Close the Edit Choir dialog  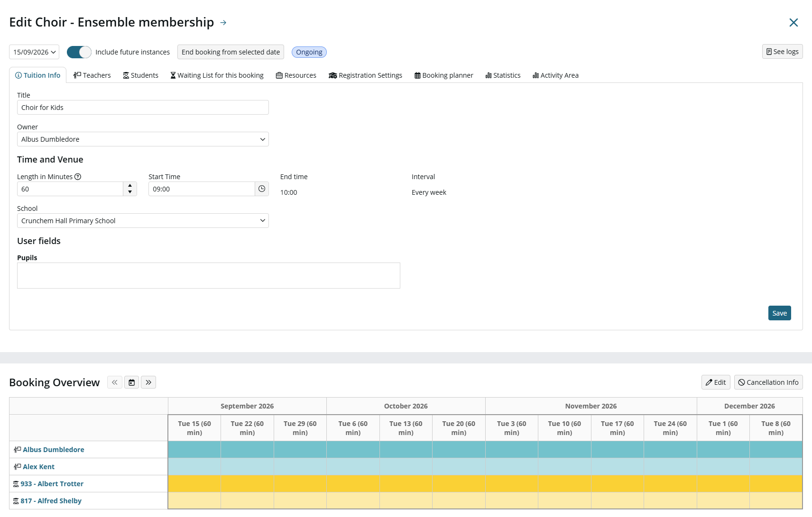pyautogui.click(x=794, y=23)
